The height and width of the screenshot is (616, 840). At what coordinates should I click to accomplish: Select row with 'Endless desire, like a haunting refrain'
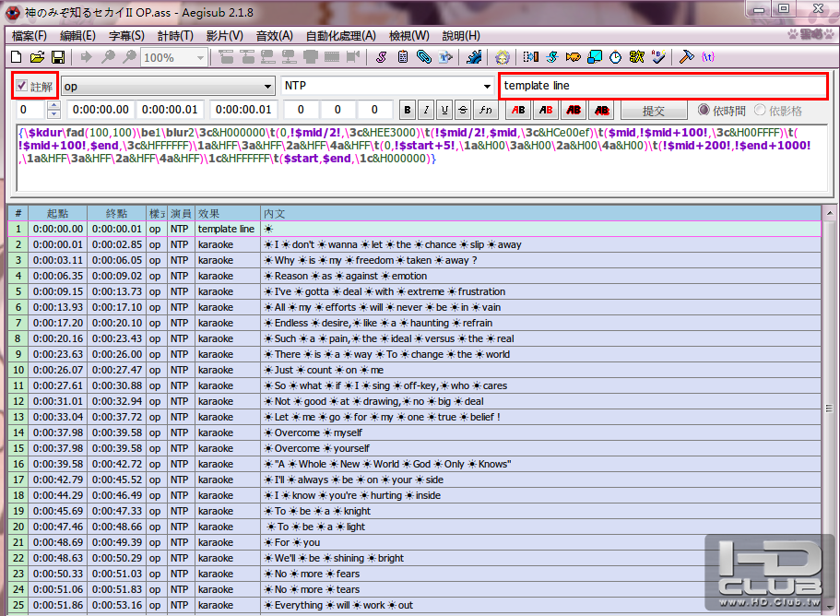[x=415, y=323]
